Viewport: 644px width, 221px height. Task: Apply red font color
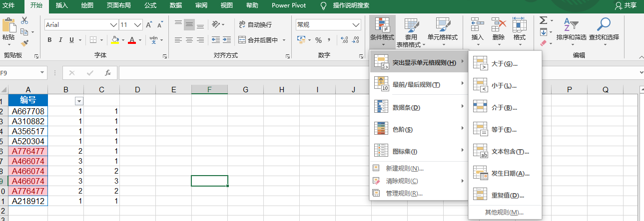[x=132, y=40]
